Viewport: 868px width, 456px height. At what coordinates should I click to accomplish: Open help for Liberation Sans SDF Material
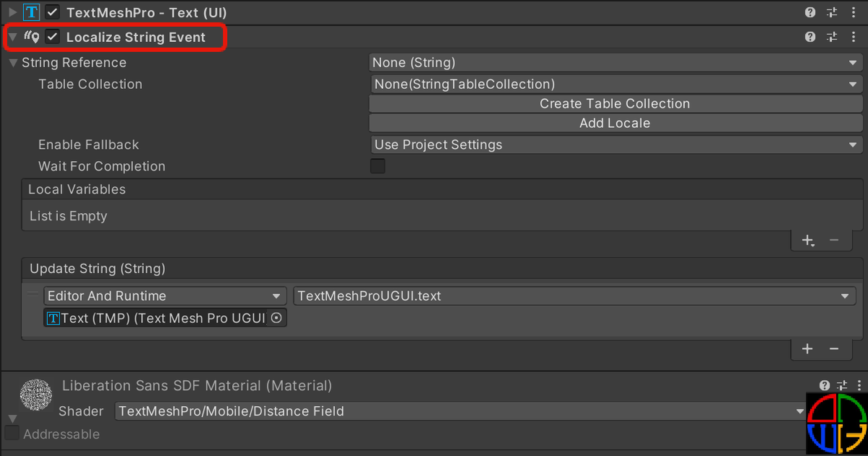click(825, 386)
